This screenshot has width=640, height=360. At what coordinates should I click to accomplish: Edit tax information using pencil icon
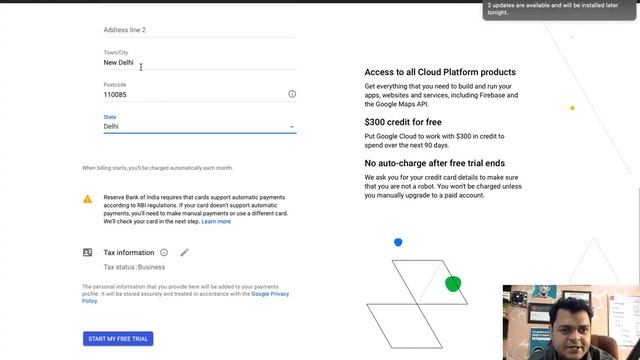click(x=184, y=253)
